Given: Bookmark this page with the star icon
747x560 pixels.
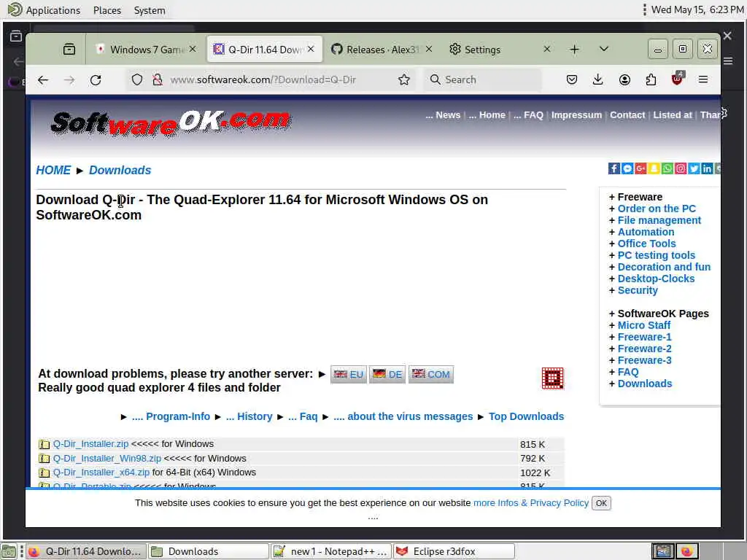Looking at the screenshot, I should pyautogui.click(x=404, y=79).
